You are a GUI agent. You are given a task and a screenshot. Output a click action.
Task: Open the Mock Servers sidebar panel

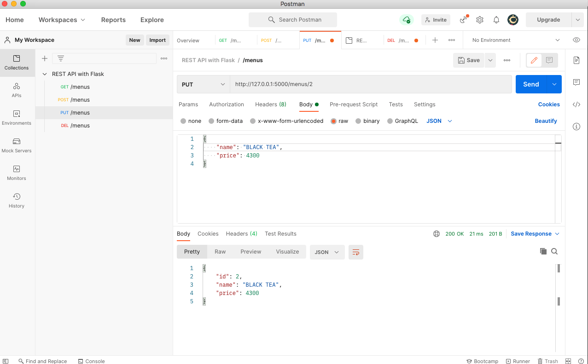coord(17,145)
